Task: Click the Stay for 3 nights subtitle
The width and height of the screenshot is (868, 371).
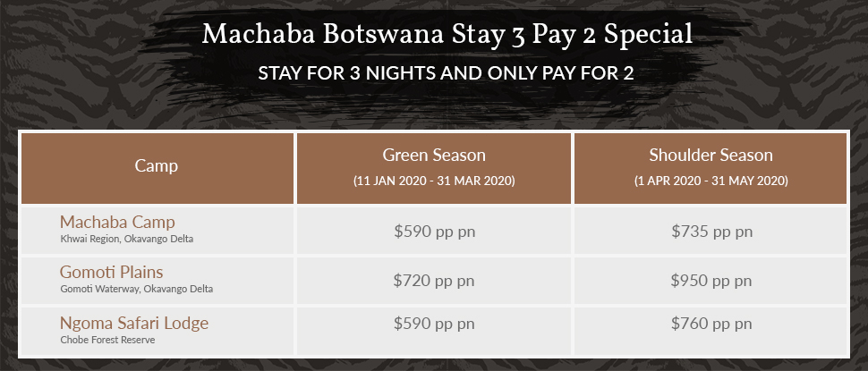Action: 446,73
